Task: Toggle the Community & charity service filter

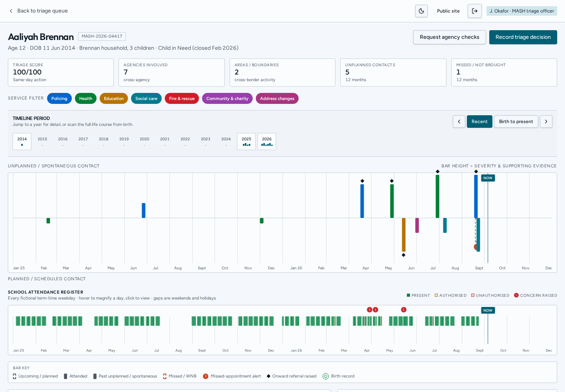Action: tap(227, 98)
